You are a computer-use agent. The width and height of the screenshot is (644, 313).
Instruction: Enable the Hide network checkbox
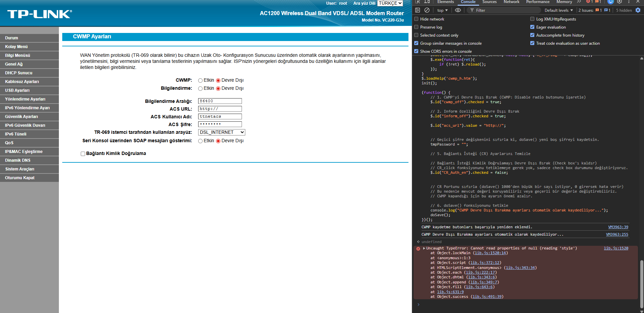[416, 19]
